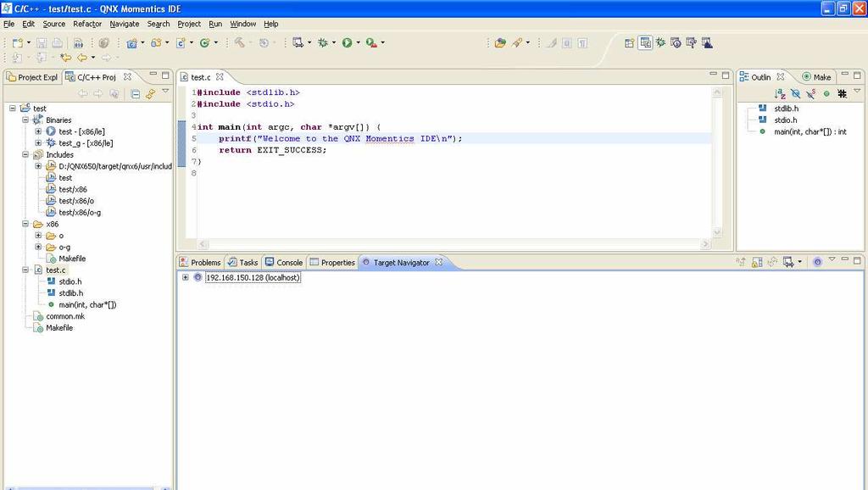Image resolution: width=868 pixels, height=490 pixels.
Task: Click the editor vertical scrollbar down arrow
Action: 717,232
